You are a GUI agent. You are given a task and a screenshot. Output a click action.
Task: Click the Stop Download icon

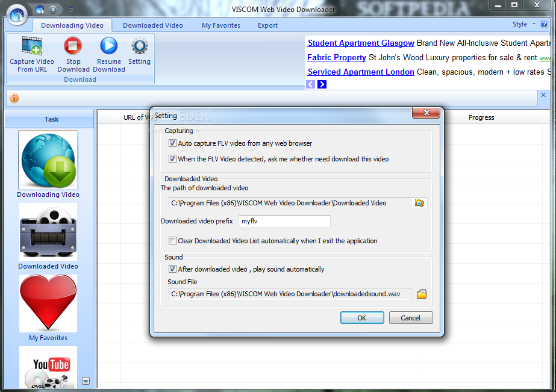(73, 46)
